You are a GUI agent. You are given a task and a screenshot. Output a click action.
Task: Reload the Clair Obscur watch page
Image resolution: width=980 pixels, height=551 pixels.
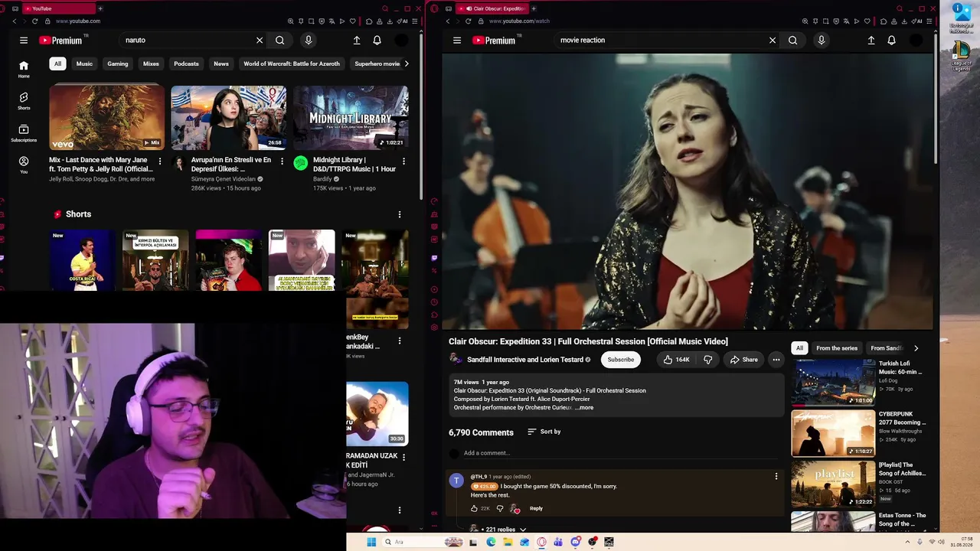(x=469, y=21)
